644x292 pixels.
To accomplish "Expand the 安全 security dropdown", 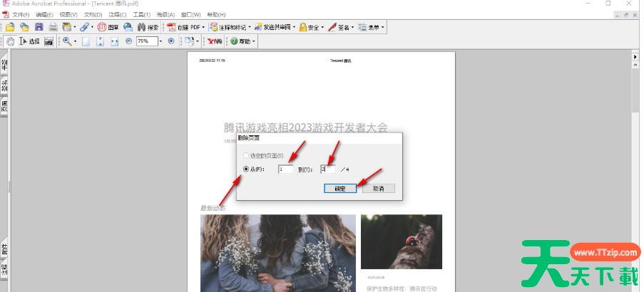I will click(x=323, y=27).
